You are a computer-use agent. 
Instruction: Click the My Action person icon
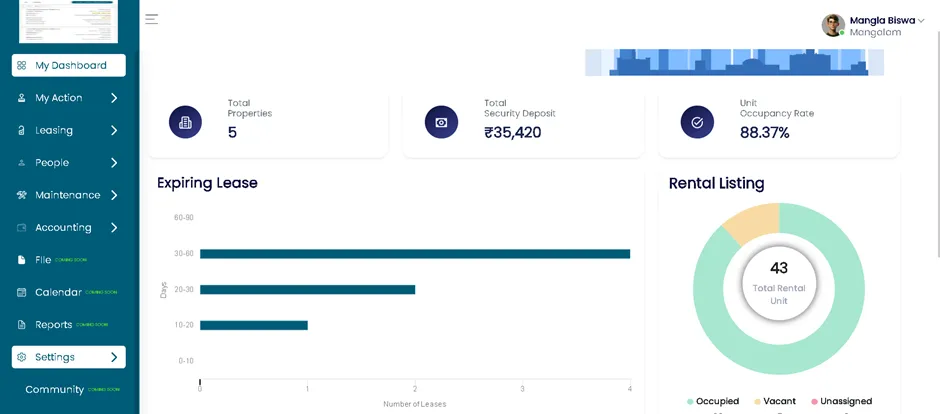click(22, 98)
